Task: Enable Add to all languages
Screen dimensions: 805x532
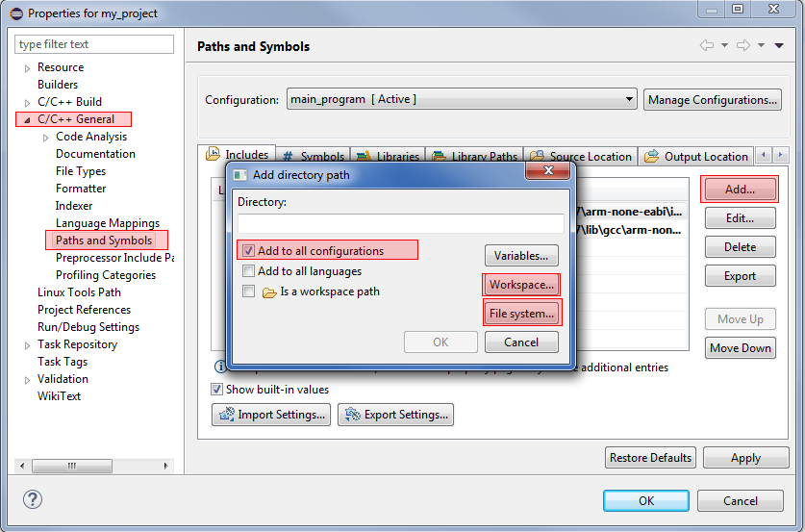Action: pyautogui.click(x=248, y=271)
